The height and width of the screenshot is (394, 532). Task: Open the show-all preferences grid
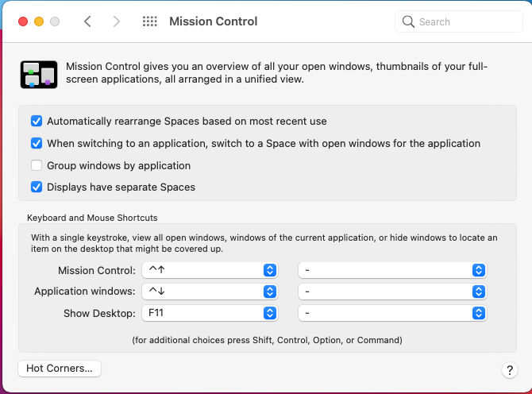coord(149,21)
